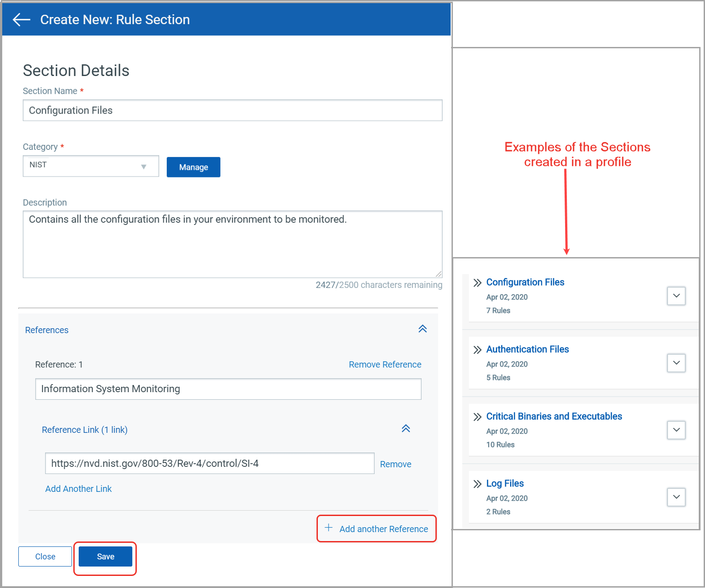705x588 pixels.
Task: Open the Critical Binaries actions dropdown
Action: pyautogui.click(x=676, y=430)
